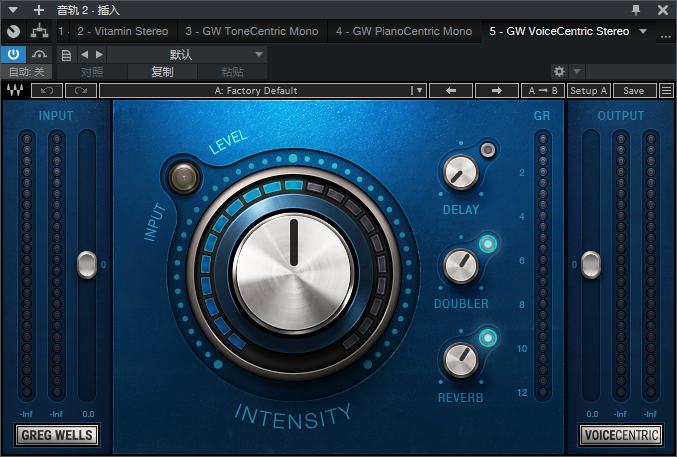This screenshot has width=677, height=457.
Task: Open the dropdown triangle at top-left of title bar
Action: coord(13,10)
